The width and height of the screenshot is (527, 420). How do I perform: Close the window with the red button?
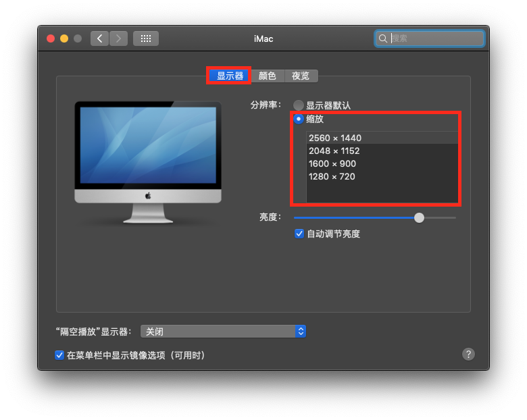[x=51, y=38]
